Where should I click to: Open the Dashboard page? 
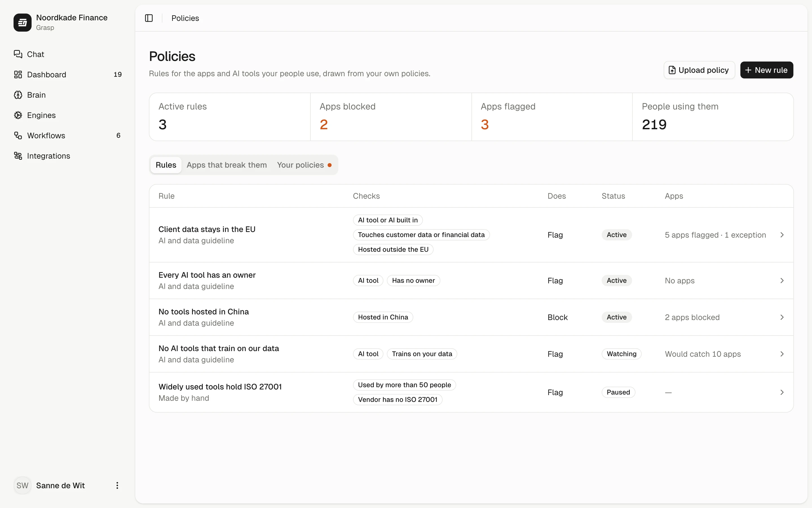[67, 75]
